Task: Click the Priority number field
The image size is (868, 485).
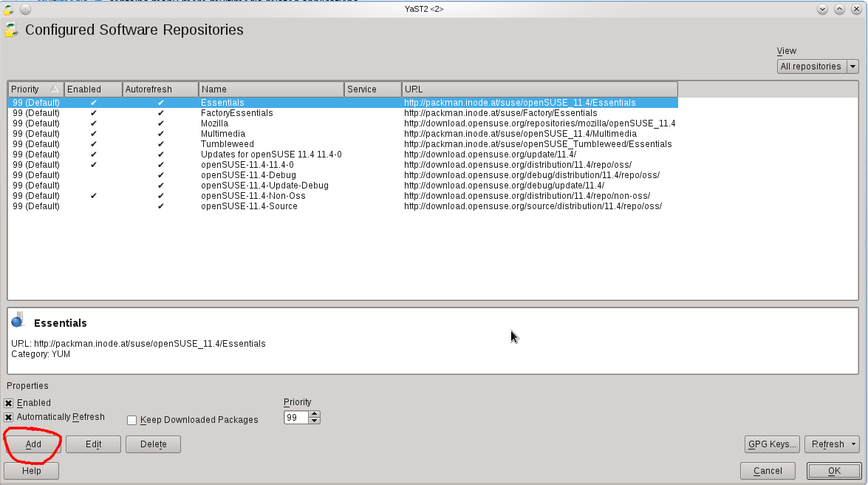Action: (296, 418)
